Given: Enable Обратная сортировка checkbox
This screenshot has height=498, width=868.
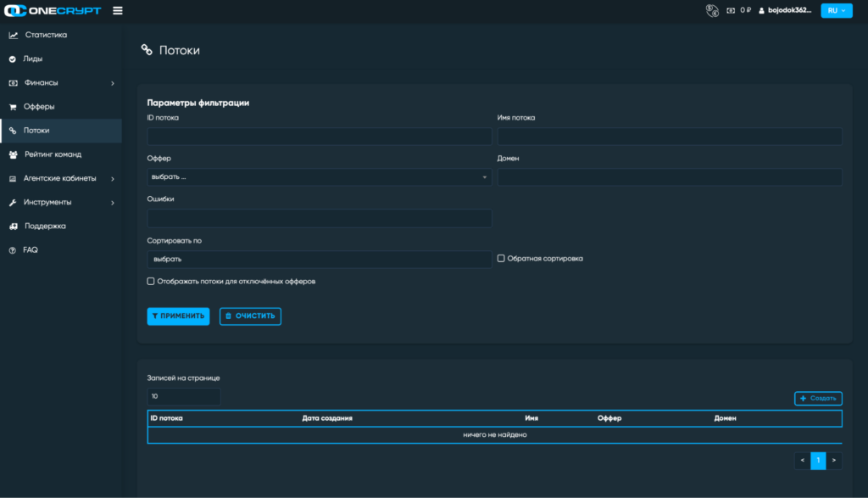Looking at the screenshot, I should pos(501,259).
